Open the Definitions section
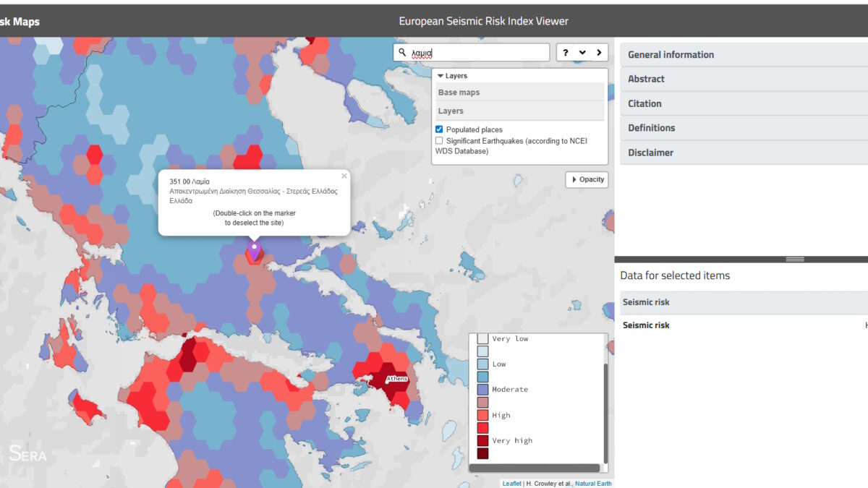This screenshot has width=868, height=488. 651,128
